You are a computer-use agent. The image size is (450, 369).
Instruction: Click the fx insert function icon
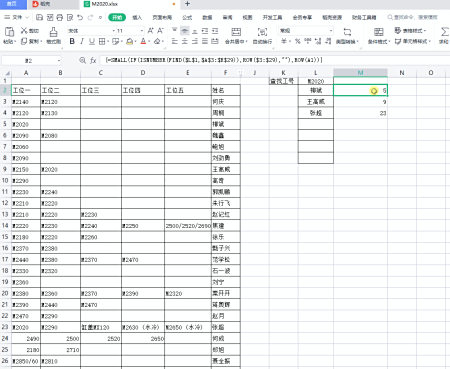(93, 60)
